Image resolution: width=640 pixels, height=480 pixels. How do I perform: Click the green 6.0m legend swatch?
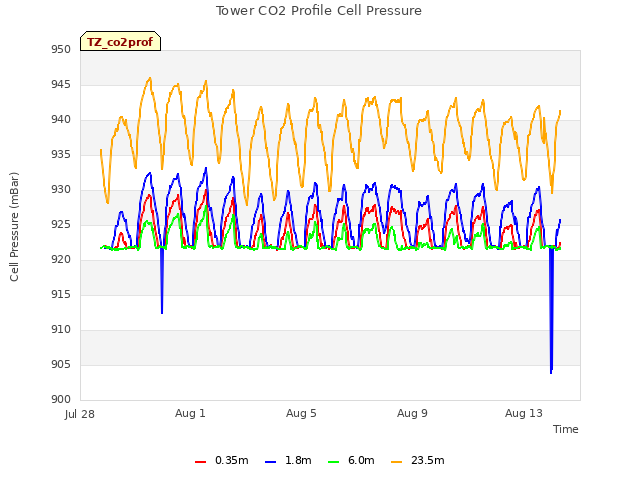[333, 461]
